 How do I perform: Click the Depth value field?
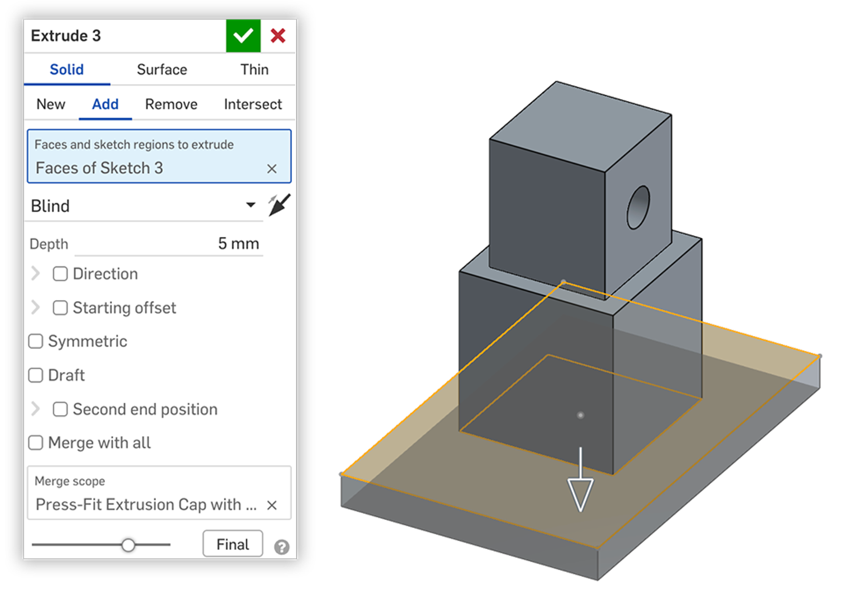169,244
